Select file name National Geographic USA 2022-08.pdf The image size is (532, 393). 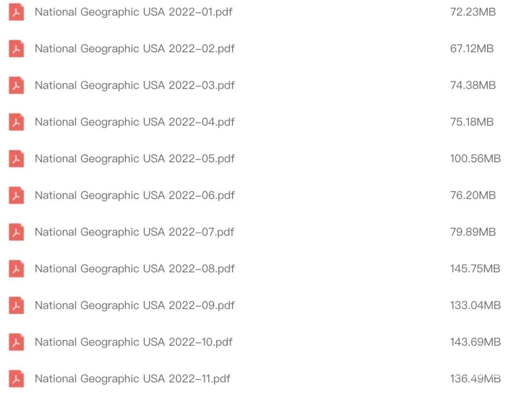coord(134,269)
